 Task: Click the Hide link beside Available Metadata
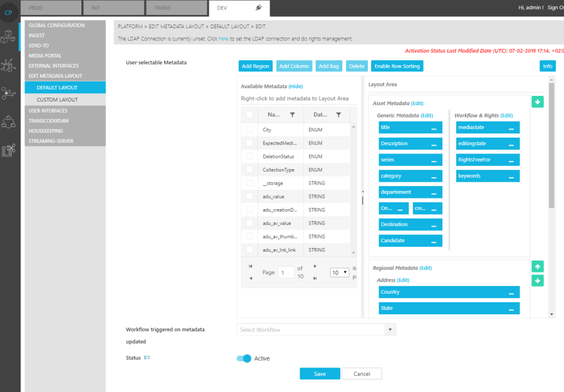coord(295,86)
